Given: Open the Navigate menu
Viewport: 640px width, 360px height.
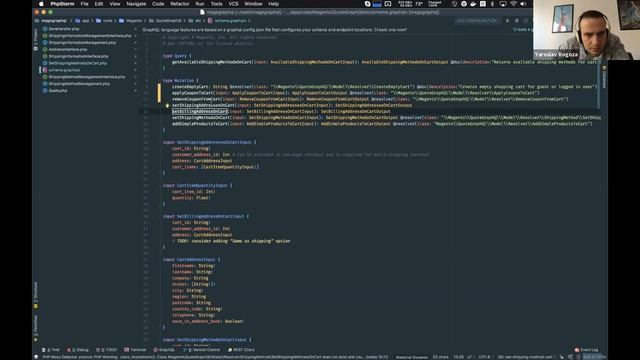Looking at the screenshot, I should click(136, 4).
